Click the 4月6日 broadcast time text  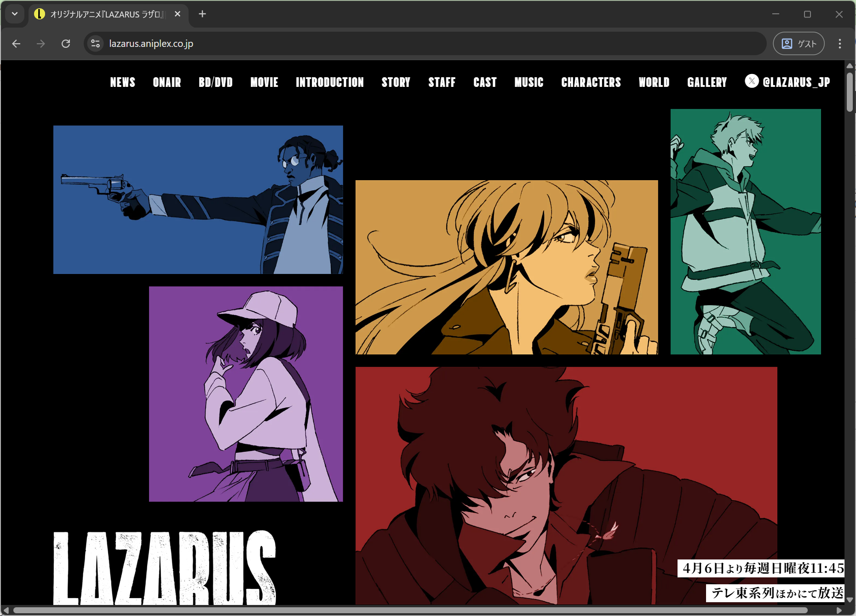click(761, 568)
